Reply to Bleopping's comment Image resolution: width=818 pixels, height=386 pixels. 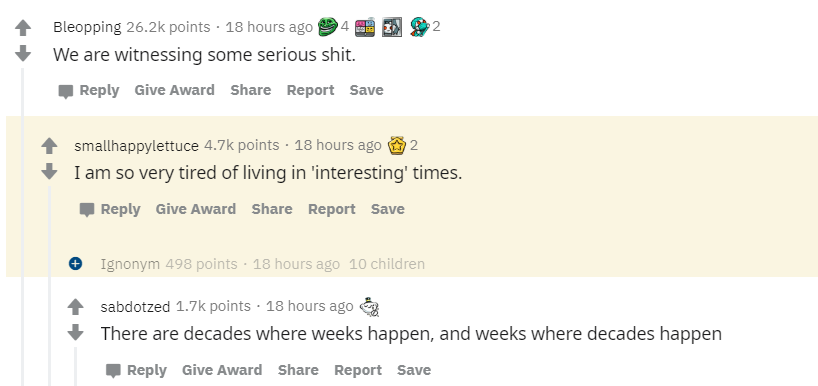click(89, 91)
